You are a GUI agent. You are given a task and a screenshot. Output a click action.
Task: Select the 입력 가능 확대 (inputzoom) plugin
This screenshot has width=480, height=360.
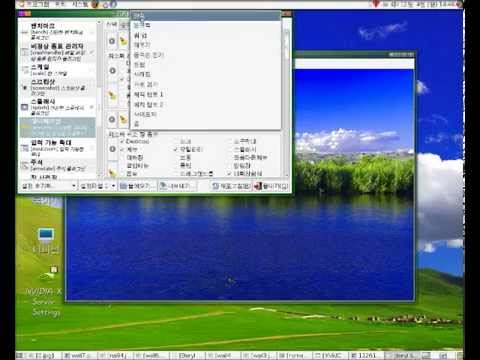pos(57,148)
